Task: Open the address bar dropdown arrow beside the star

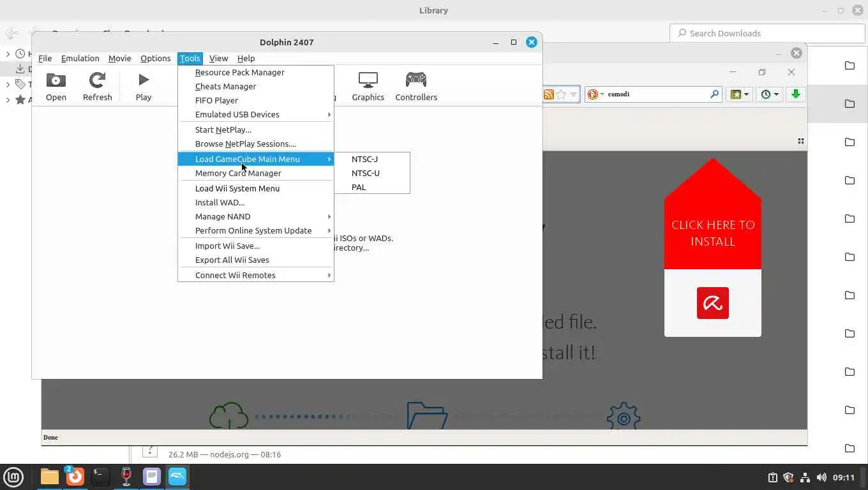Action: 574,94
